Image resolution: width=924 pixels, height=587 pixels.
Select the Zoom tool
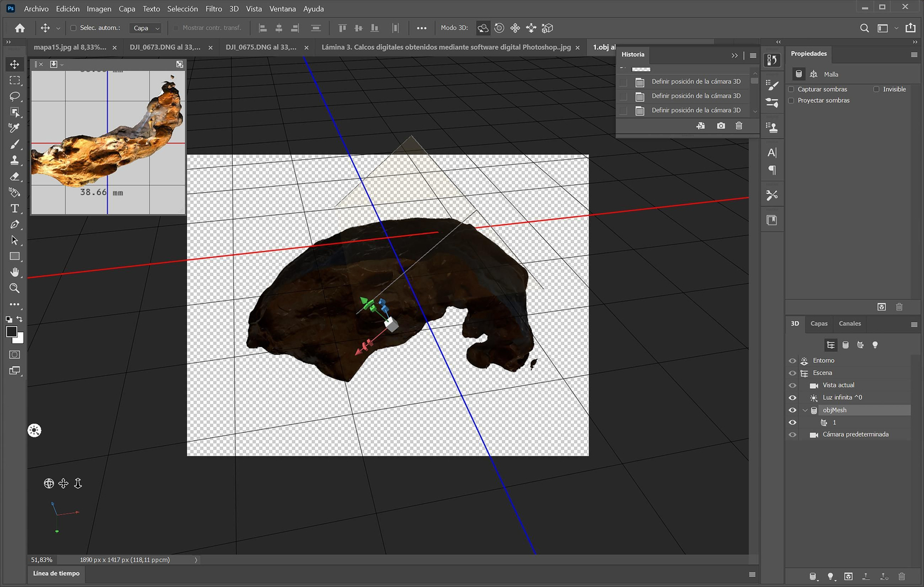[15, 288]
